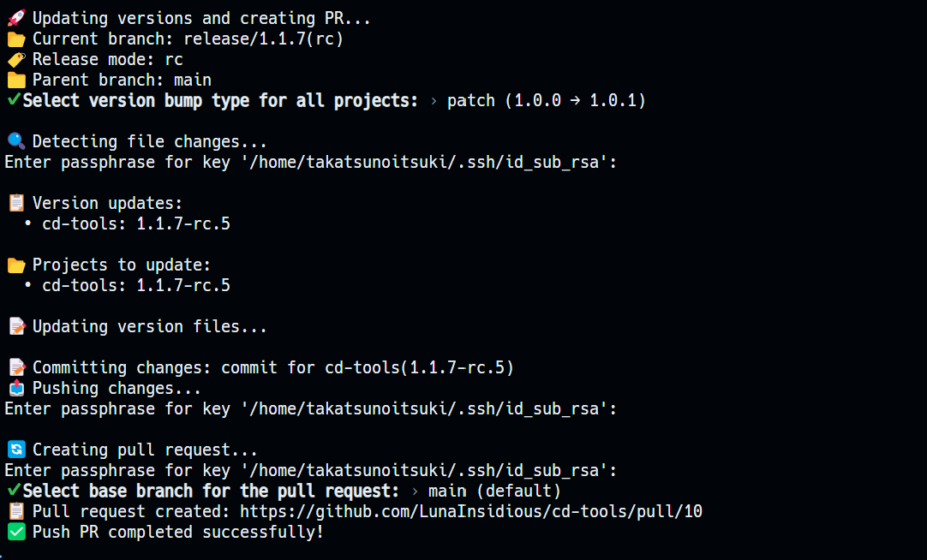
Task: Click the folder icon beside Parent branch
Action: tap(16, 80)
